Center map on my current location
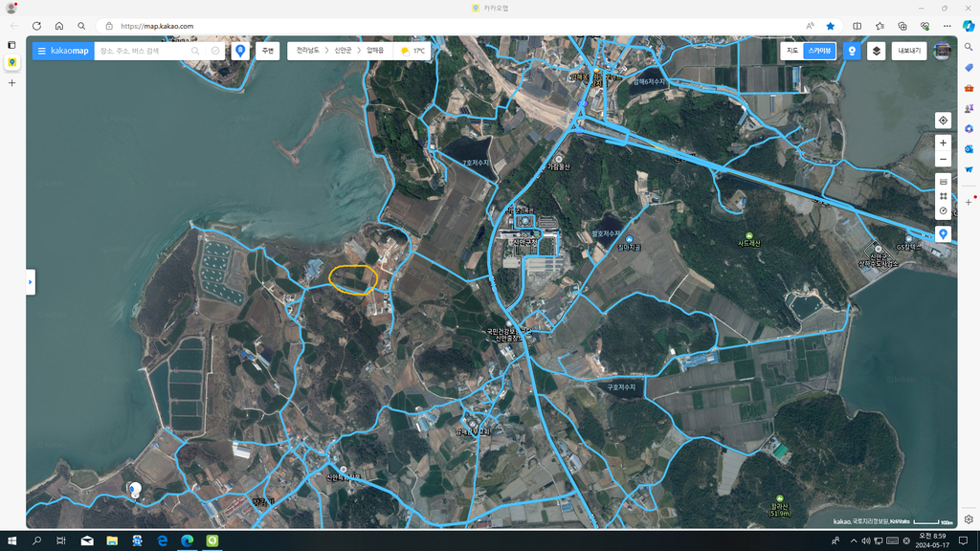Screen dimensions: 980x551 coord(943,121)
